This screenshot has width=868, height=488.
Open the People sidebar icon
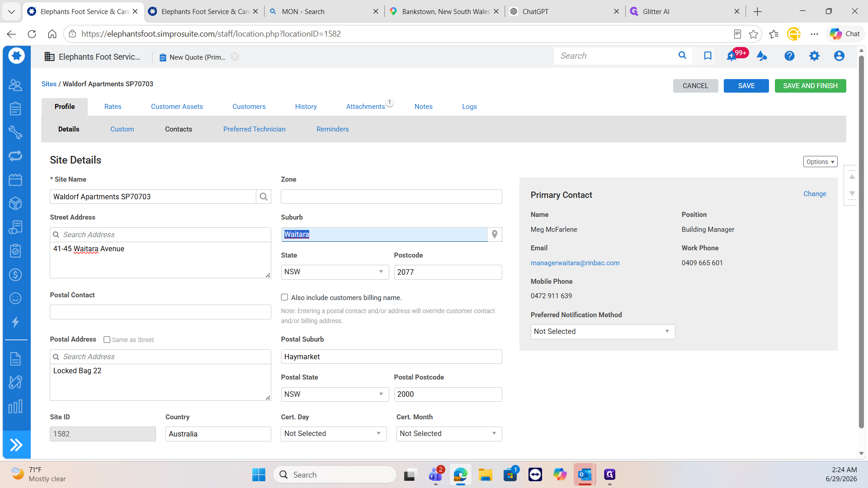15,85
